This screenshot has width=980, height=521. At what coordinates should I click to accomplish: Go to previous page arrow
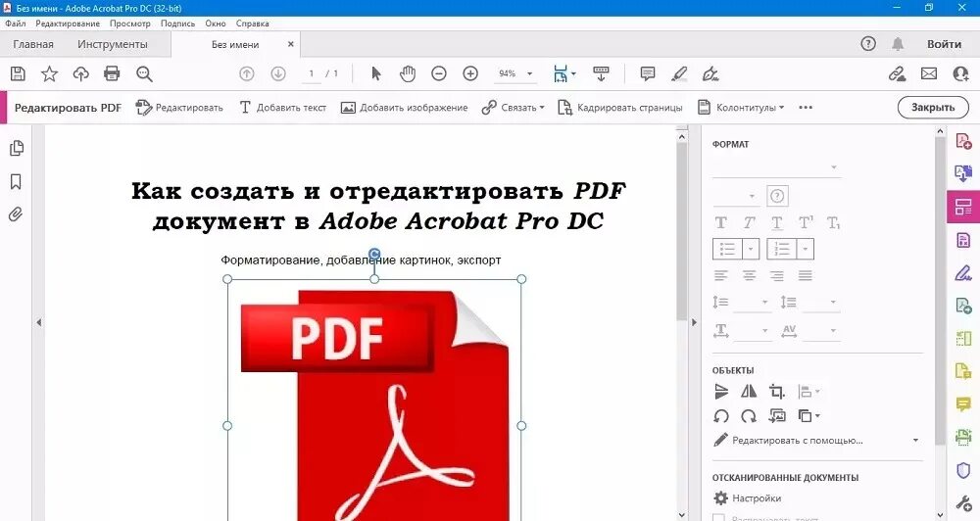[x=247, y=73]
